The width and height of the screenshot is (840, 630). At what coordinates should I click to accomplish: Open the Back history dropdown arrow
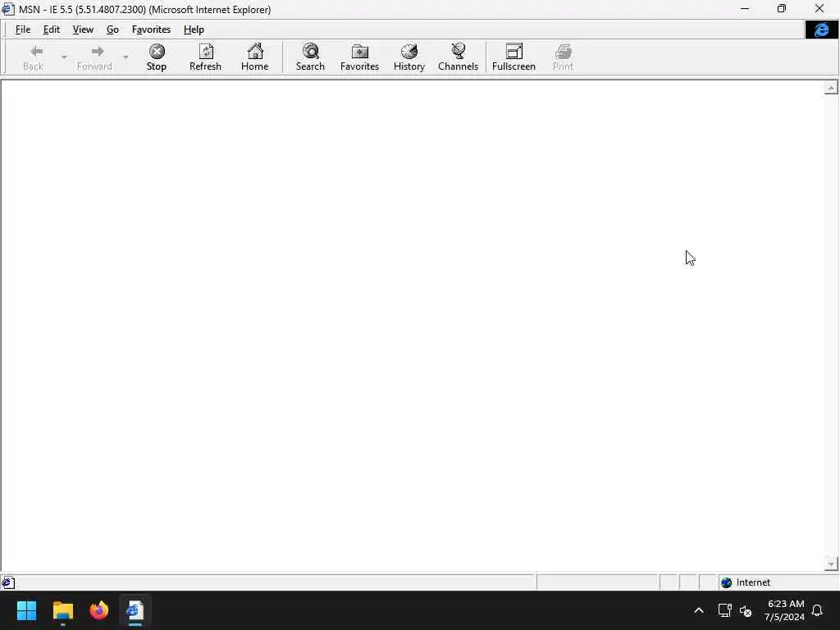tap(64, 57)
